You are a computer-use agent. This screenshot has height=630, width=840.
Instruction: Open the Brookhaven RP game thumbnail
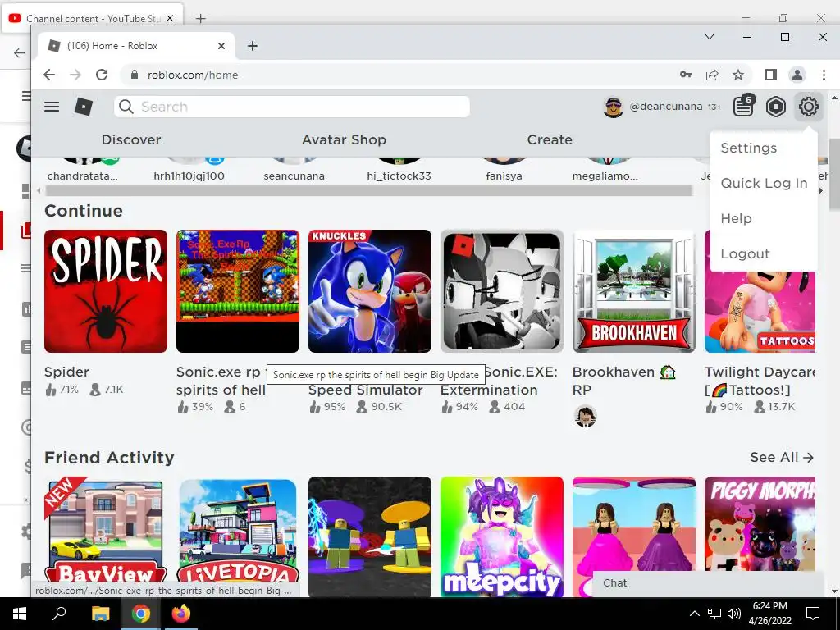pyautogui.click(x=634, y=291)
